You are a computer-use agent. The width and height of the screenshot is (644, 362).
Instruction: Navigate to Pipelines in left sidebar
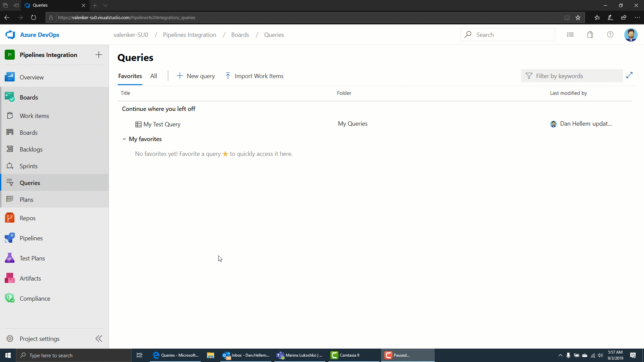tap(31, 238)
